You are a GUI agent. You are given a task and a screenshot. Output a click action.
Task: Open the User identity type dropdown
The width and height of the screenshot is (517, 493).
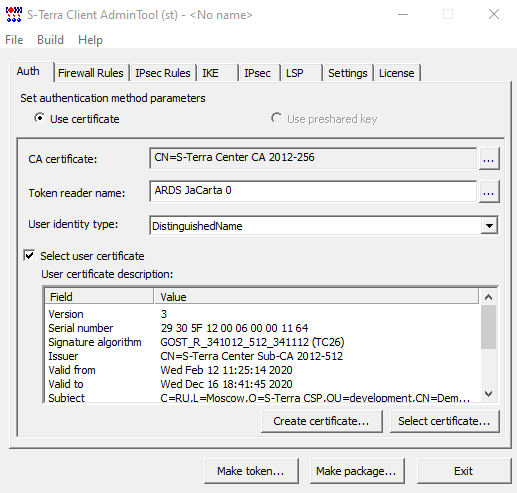point(489,226)
